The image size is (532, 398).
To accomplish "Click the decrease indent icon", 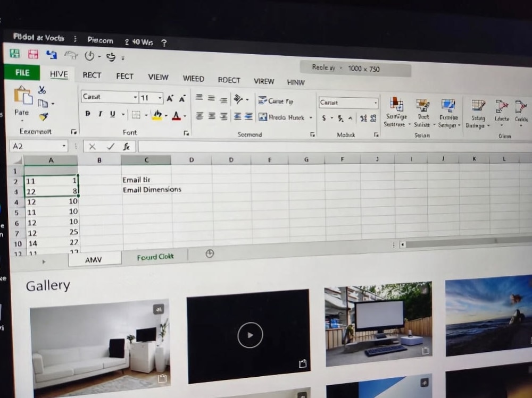I will [237, 116].
